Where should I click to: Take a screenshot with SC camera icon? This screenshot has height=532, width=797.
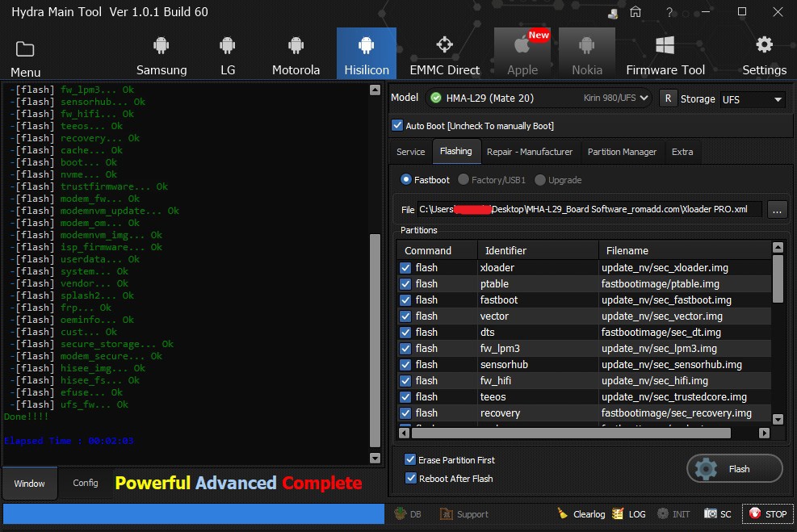click(x=711, y=513)
